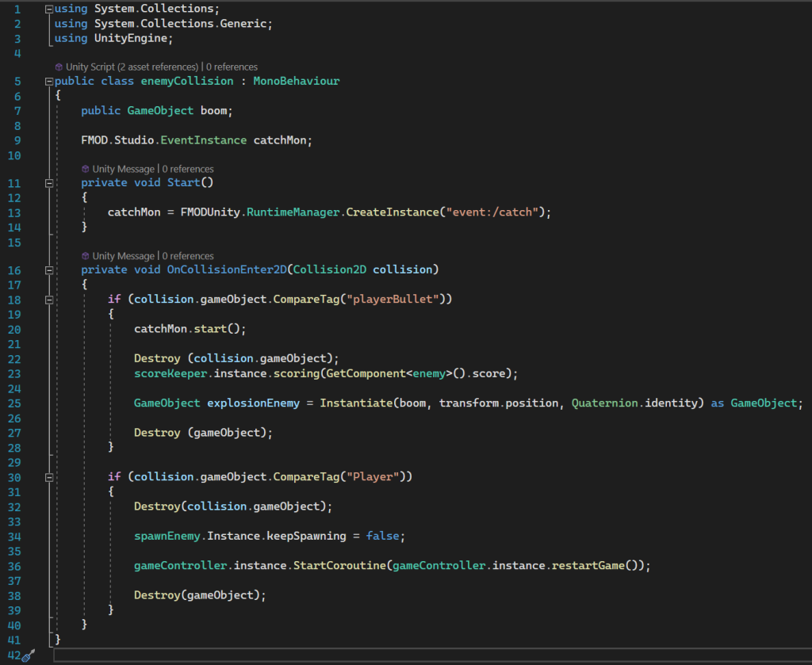Viewport: 812px width, 665px height.
Task: Collapse the using directives block
Action: coord(50,9)
